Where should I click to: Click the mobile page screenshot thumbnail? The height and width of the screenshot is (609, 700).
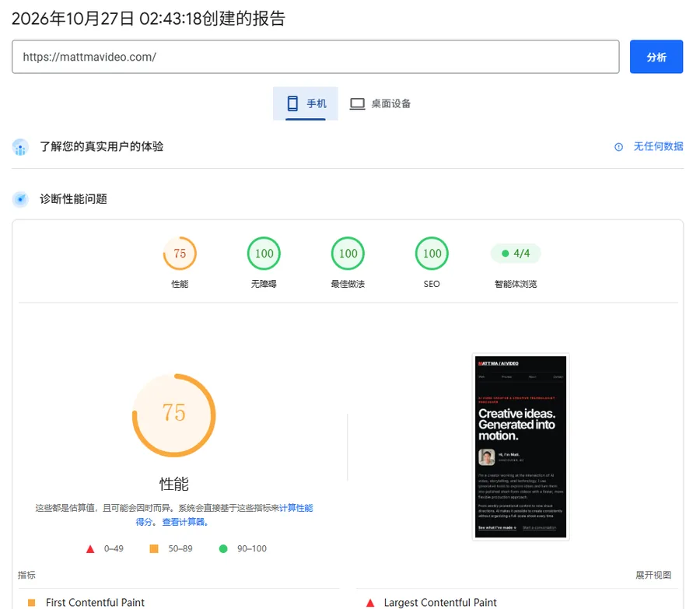520,447
